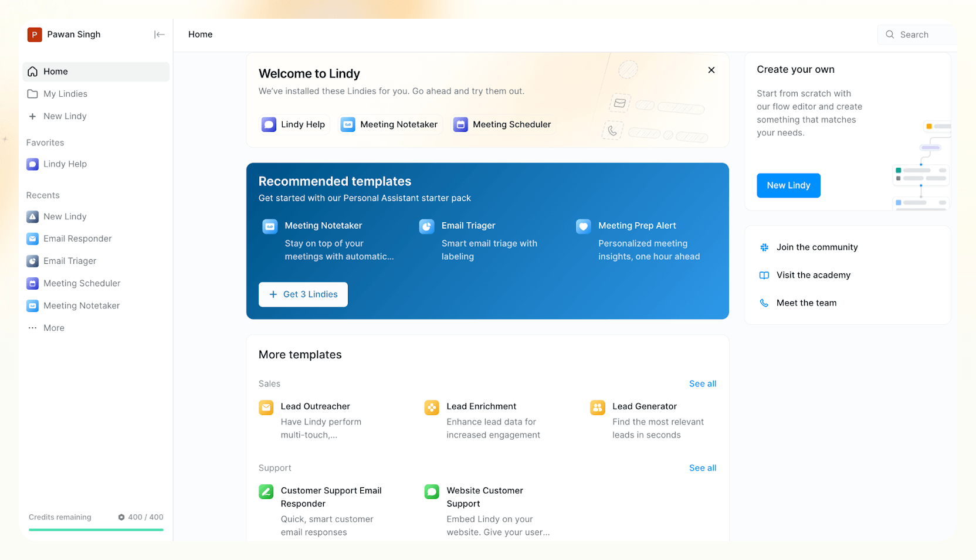Click Lindy Help icon under Favorites
Image resolution: width=976 pixels, height=560 pixels.
pos(33,164)
